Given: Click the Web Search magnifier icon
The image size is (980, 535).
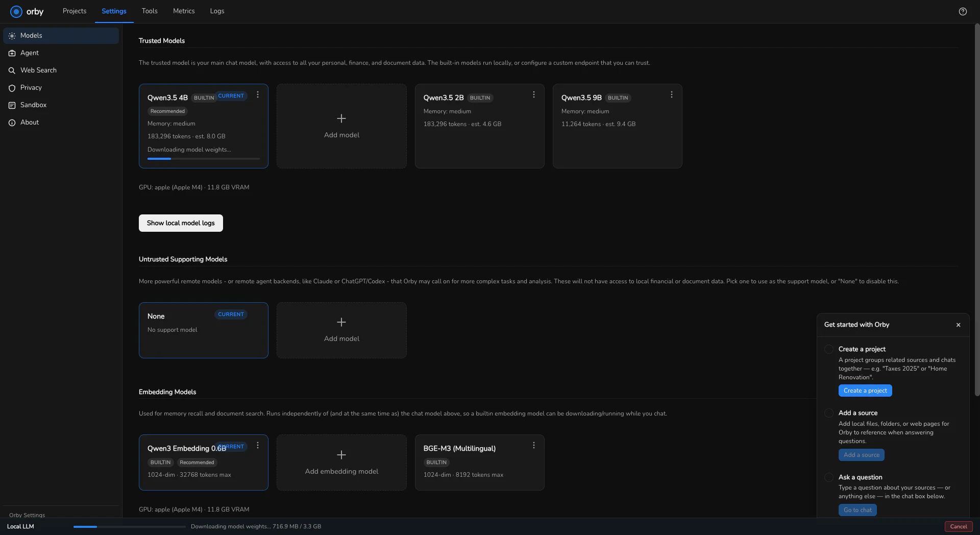Looking at the screenshot, I should (x=12, y=70).
